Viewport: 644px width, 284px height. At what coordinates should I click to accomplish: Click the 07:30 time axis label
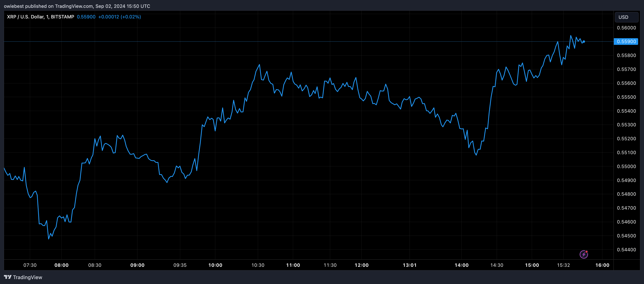[x=30, y=265]
